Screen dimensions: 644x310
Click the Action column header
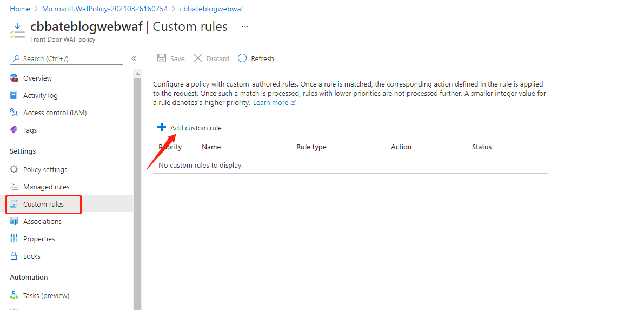point(401,147)
